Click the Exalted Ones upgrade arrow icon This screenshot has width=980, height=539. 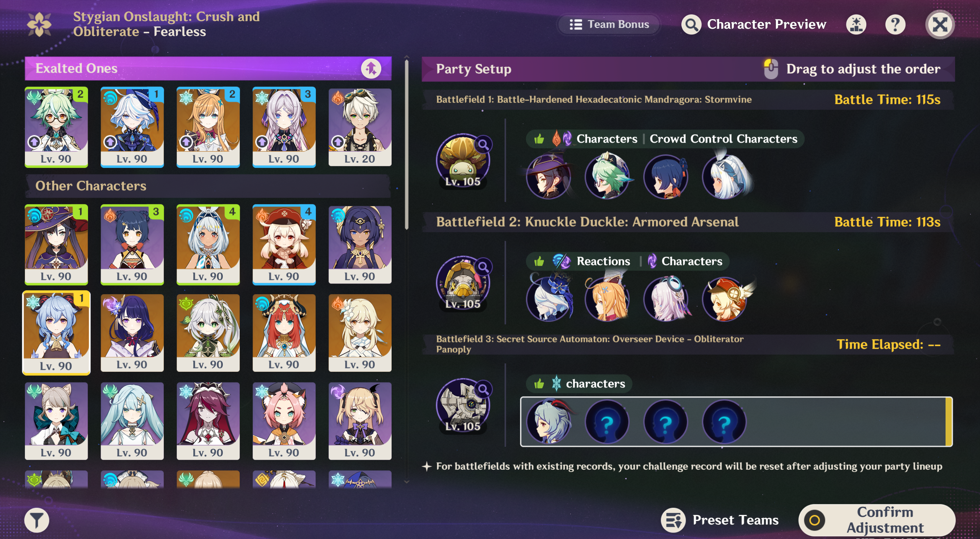(x=371, y=68)
